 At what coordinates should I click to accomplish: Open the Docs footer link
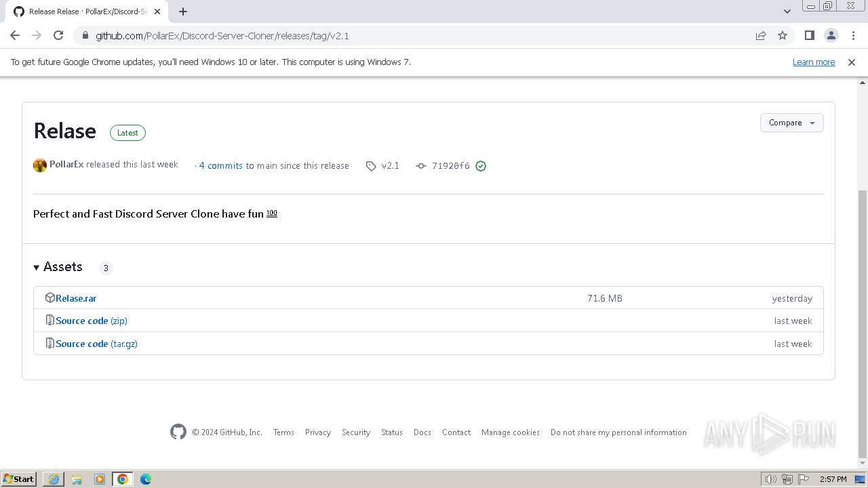422,432
